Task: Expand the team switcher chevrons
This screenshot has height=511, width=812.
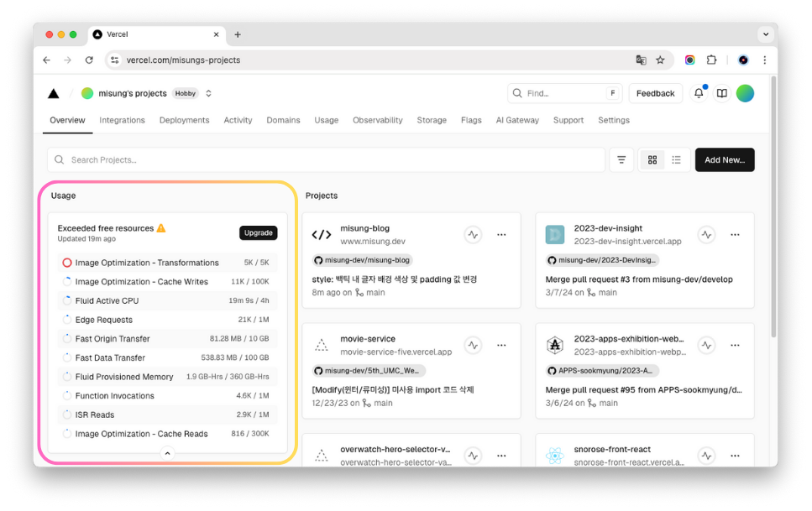Action: [209, 93]
